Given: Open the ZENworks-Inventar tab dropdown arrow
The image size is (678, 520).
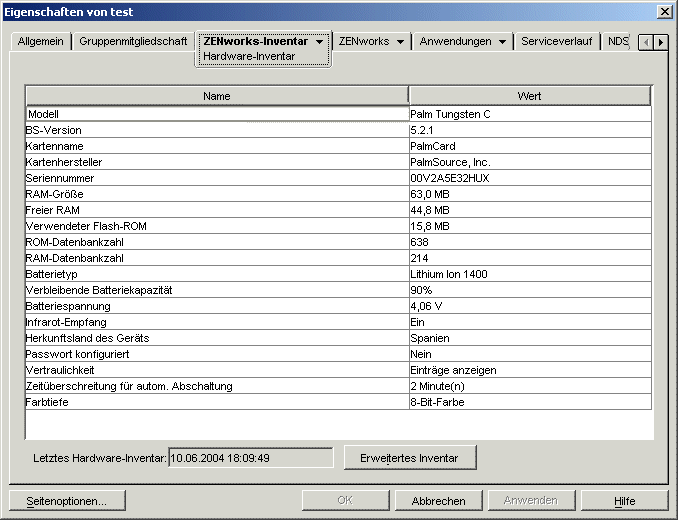Looking at the screenshot, I should pyautogui.click(x=320, y=42).
